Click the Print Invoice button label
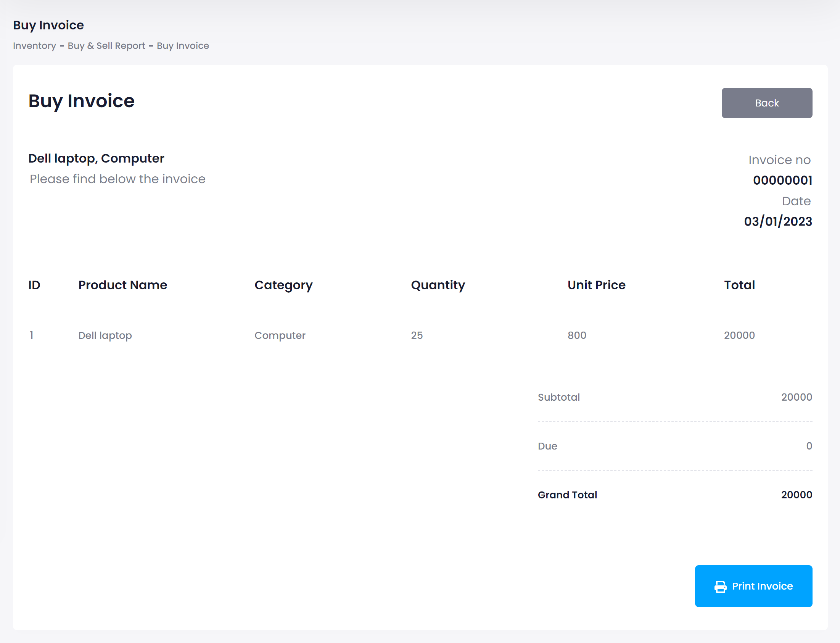The width and height of the screenshot is (840, 643). pyautogui.click(x=762, y=586)
